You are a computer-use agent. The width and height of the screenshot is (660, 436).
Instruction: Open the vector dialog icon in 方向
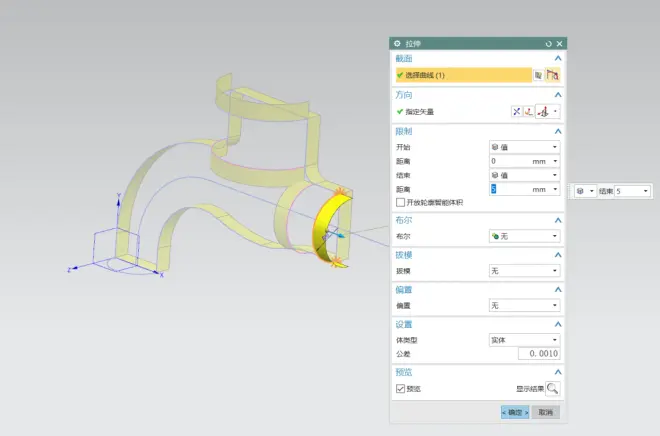[x=529, y=111]
